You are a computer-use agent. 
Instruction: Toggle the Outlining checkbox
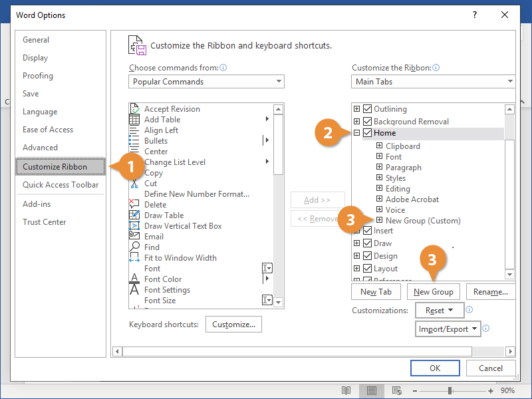[367, 108]
